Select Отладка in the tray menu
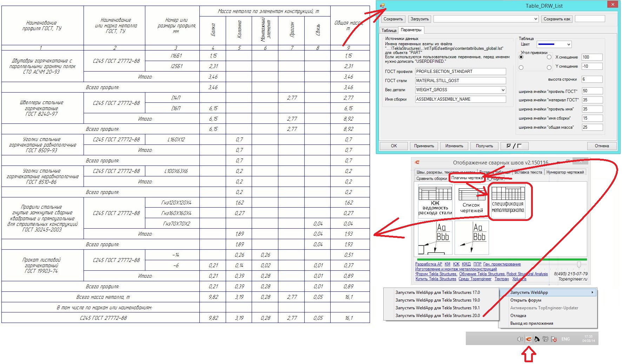The height and width of the screenshot is (364, 622). pos(548,316)
